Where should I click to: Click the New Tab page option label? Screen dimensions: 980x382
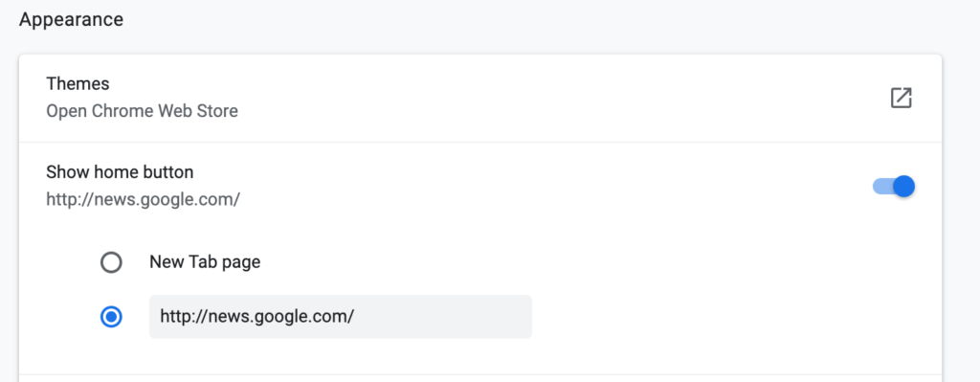tap(205, 262)
